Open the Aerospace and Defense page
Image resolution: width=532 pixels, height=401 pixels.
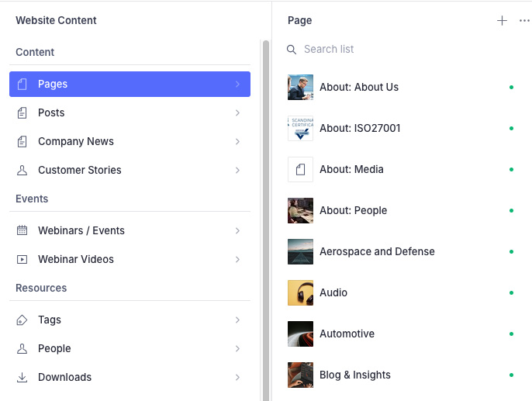coord(377,251)
